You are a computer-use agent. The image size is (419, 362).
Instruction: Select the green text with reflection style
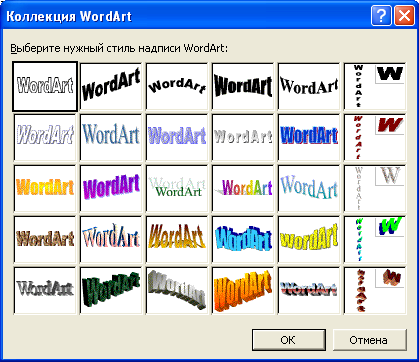[x=177, y=188]
